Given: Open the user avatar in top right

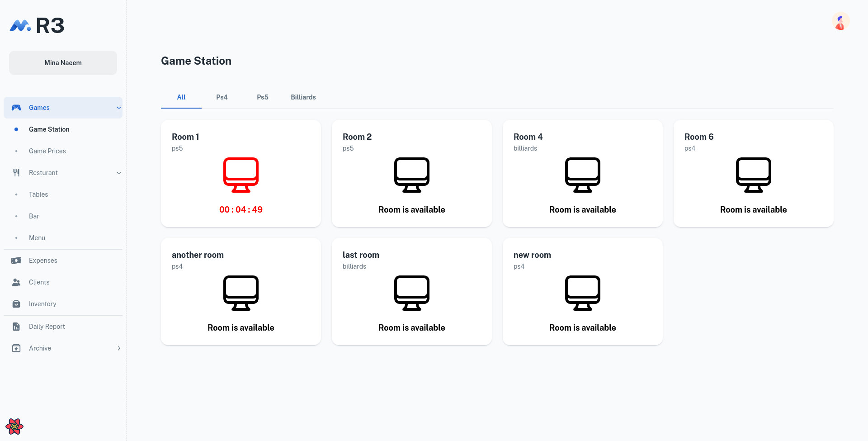Looking at the screenshot, I should click(840, 21).
